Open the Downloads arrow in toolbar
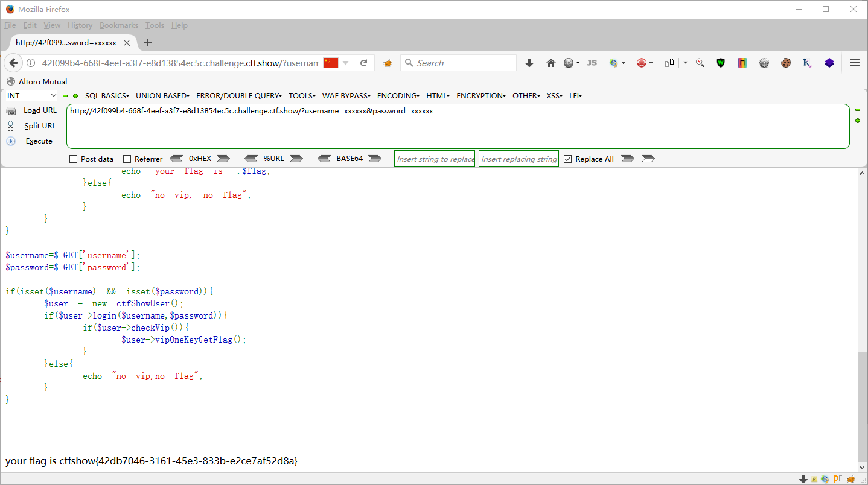Image resolution: width=868 pixels, height=485 pixels. pyautogui.click(x=529, y=63)
